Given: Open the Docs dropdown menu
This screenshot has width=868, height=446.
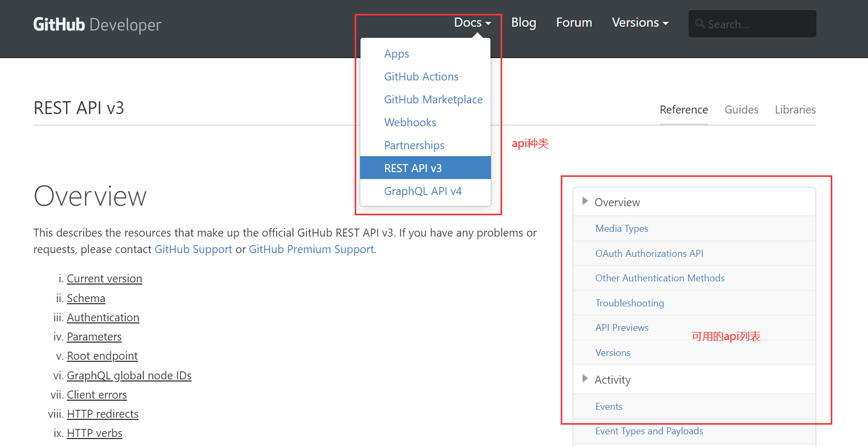Looking at the screenshot, I should pyautogui.click(x=472, y=22).
